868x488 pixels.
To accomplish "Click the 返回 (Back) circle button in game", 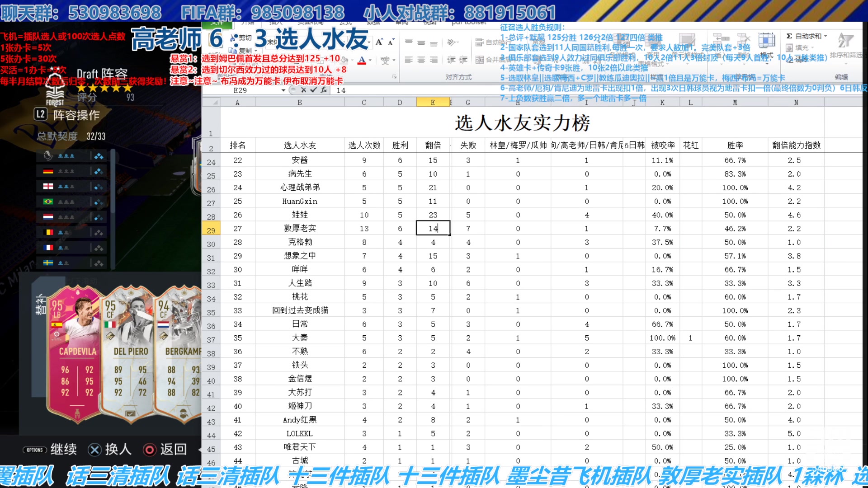I will [165, 450].
